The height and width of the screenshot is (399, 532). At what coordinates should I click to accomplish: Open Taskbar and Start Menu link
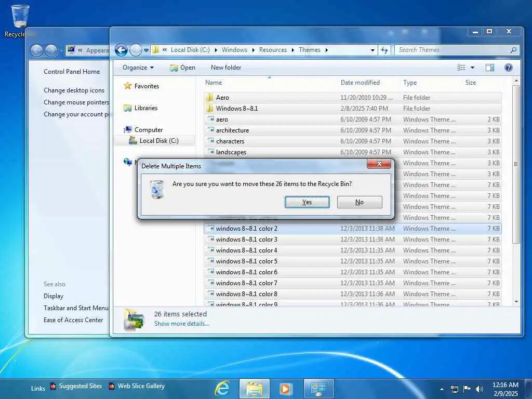[x=76, y=308]
